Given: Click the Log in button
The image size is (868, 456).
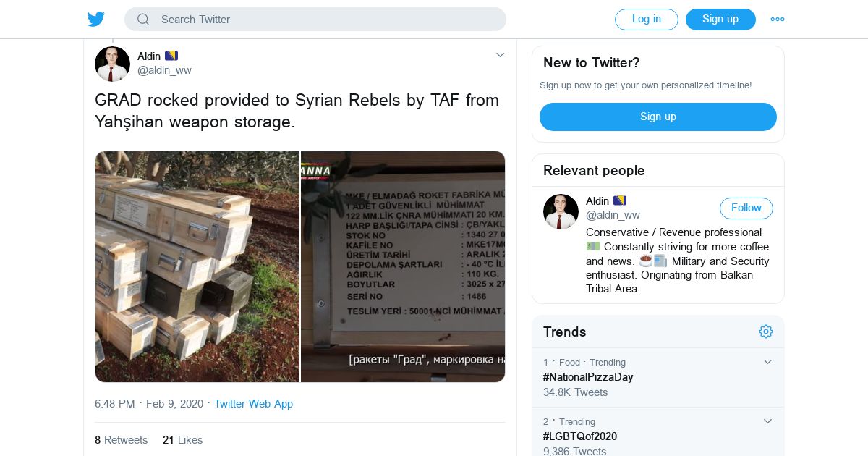Looking at the screenshot, I should click(x=646, y=20).
